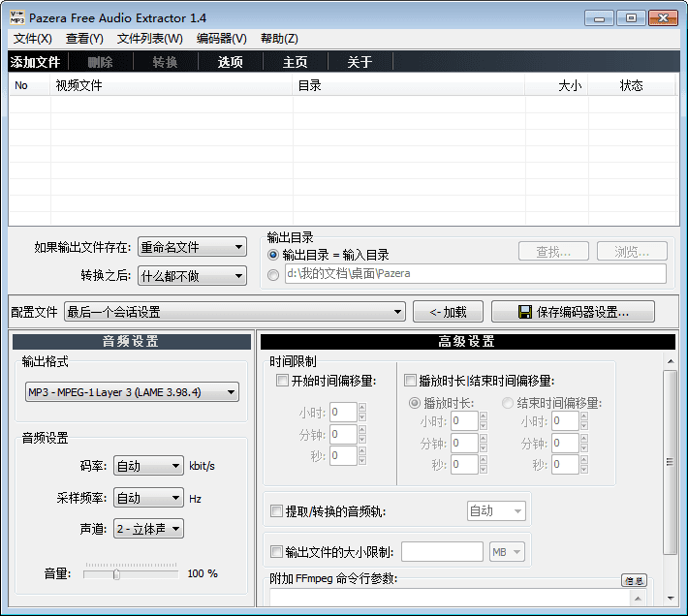Enable 播放时长|结束时间偏移量 checkbox

click(x=410, y=380)
